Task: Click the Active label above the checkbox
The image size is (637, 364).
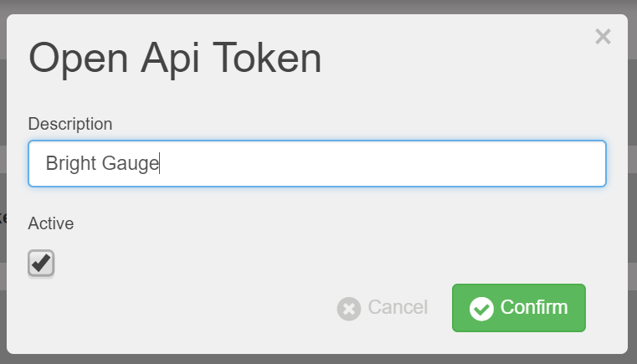Action: [x=51, y=223]
